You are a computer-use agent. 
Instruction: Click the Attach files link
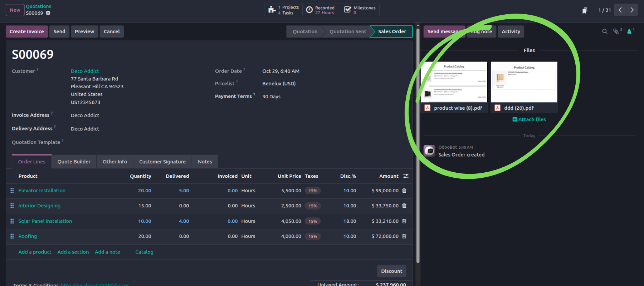pyautogui.click(x=529, y=119)
